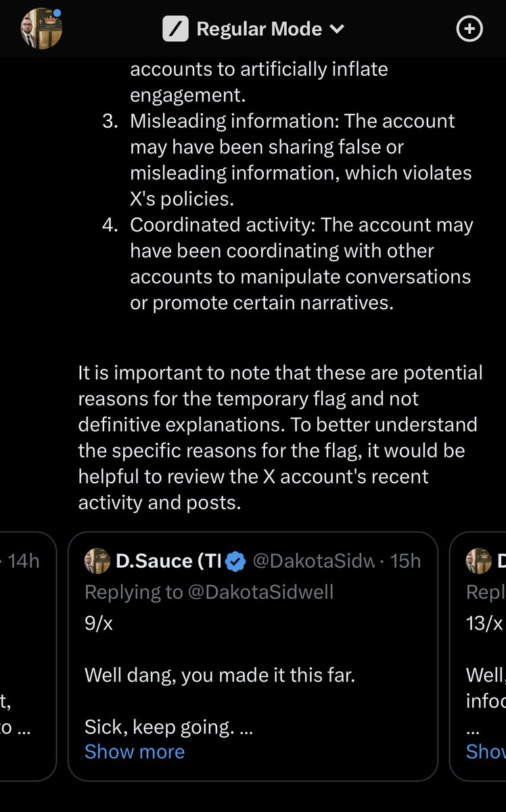
Task: Open the Regular Mode selector label
Action: [258, 30]
